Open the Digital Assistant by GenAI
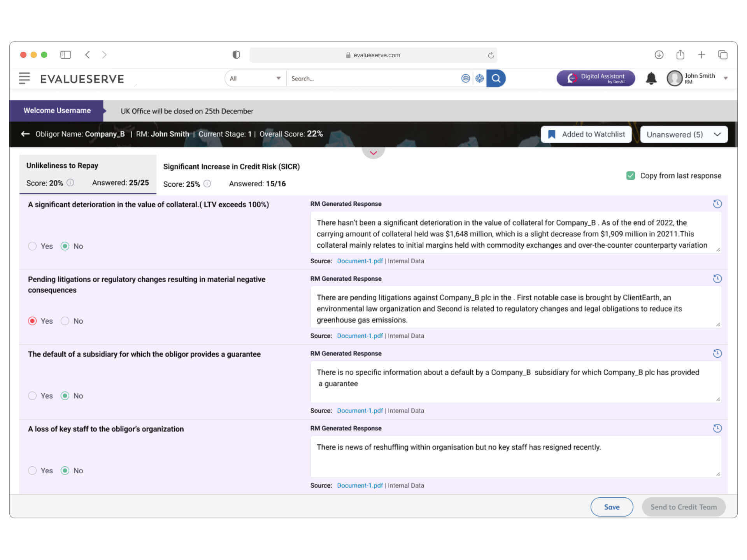The height and width of the screenshot is (560, 747). coord(595,78)
